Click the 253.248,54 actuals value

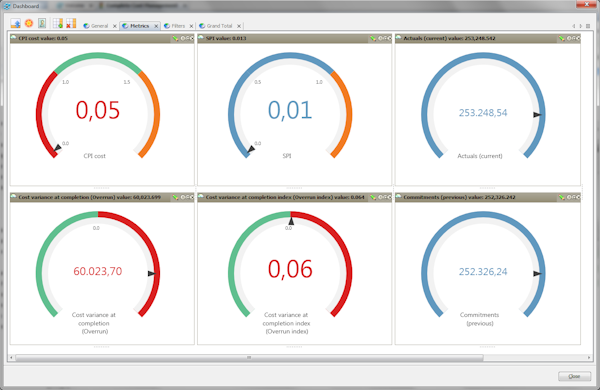483,113
